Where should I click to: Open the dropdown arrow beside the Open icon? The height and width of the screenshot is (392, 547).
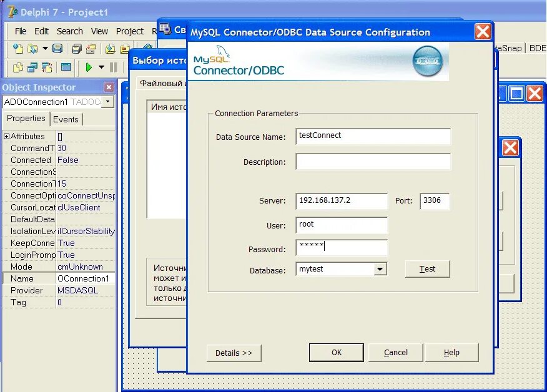45,49
